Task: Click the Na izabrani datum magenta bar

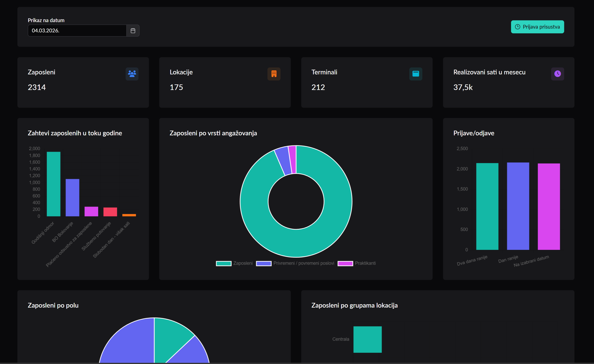Action: pos(549,206)
